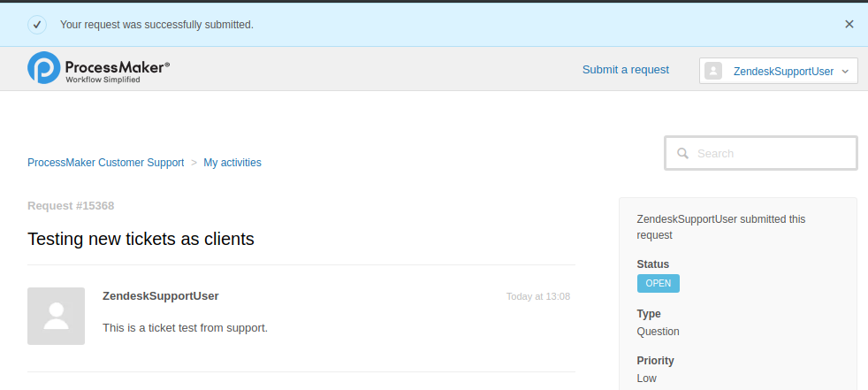
Task: Click the Type value Question
Action: pos(658,332)
